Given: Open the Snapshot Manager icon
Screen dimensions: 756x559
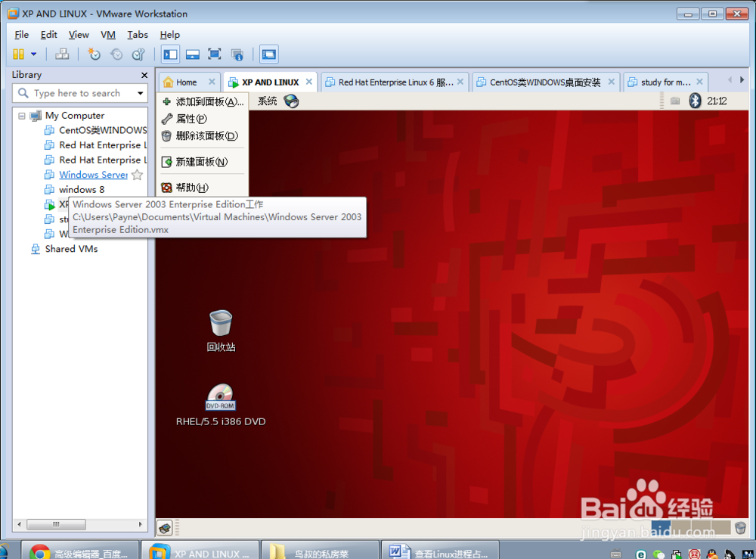Looking at the screenshot, I should coord(138,54).
